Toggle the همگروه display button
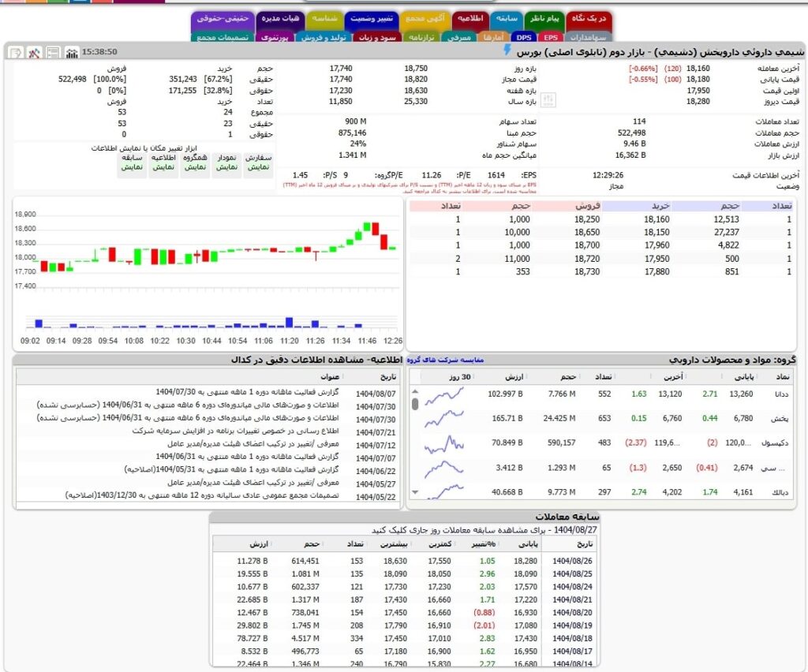Image resolution: width=808 pixels, height=672 pixels. [x=195, y=162]
